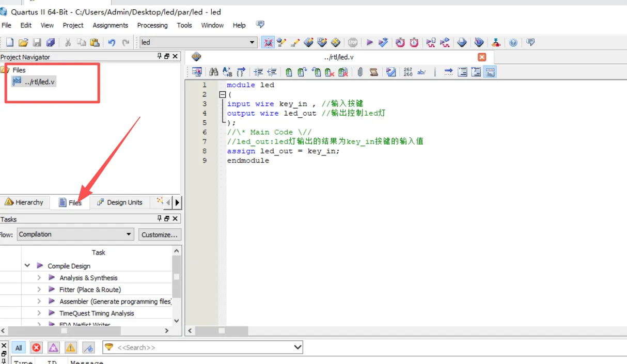Screen dimensions: 627x364
Task: Click the Decrease Indent icon in editor toolbar
Action: click(272, 72)
